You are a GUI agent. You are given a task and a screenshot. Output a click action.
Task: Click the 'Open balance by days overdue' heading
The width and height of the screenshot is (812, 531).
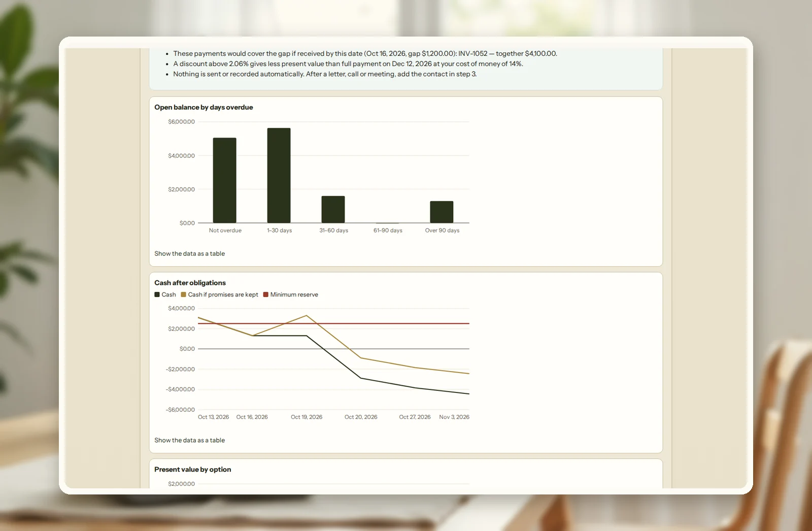tap(204, 107)
